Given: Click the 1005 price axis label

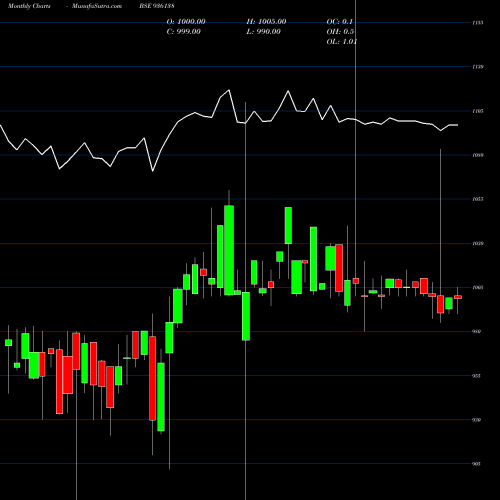Looking at the screenshot, I should pos(478,287).
